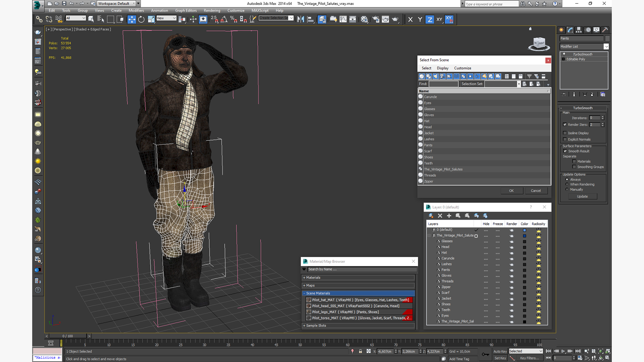Open the Key mode Selected dropdown
This screenshot has width=644, height=362.
tap(526, 351)
